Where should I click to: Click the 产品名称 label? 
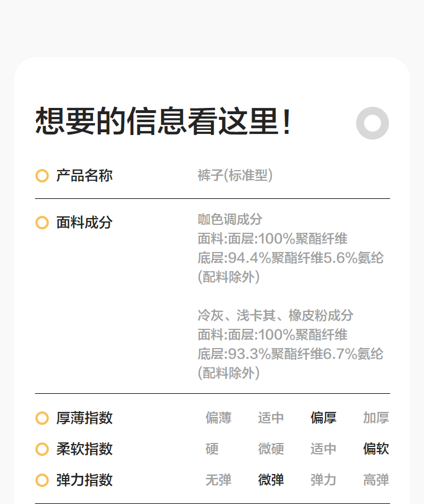[x=84, y=176]
